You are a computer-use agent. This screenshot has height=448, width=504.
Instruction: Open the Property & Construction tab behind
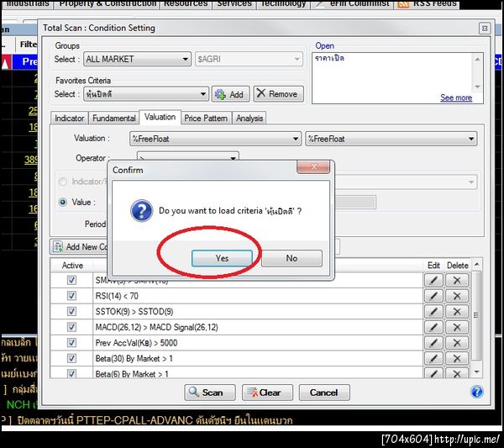click(108, 4)
